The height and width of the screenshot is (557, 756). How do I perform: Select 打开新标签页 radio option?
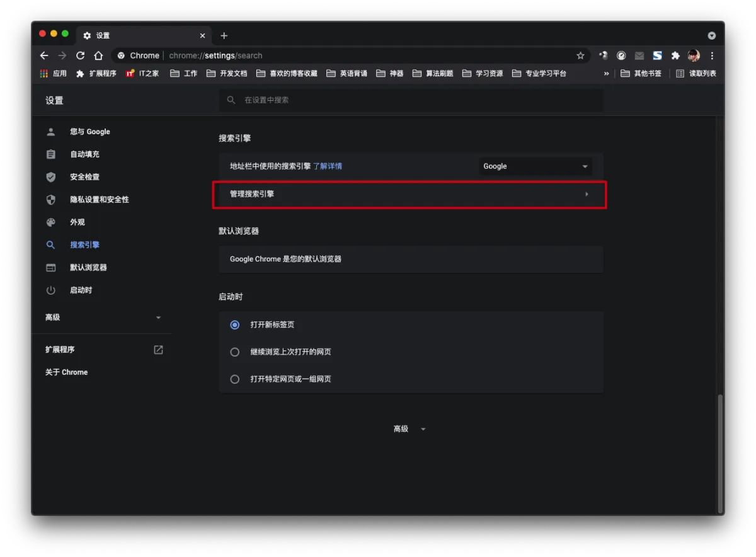click(235, 325)
